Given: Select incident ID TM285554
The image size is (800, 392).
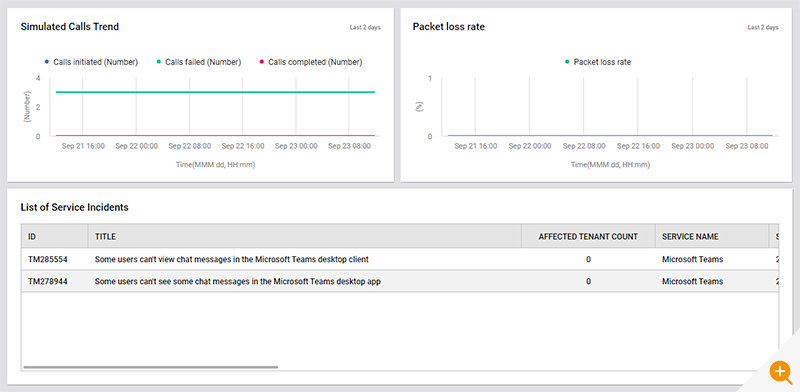Looking at the screenshot, I should click(47, 259).
